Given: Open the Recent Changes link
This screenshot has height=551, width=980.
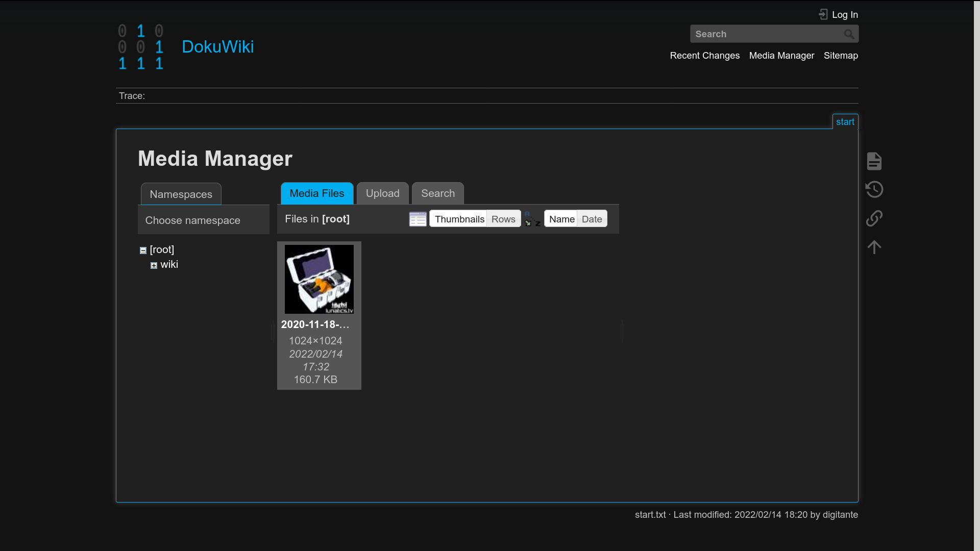Looking at the screenshot, I should [x=704, y=56].
